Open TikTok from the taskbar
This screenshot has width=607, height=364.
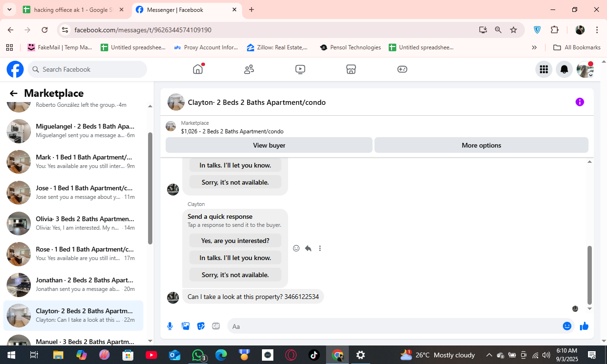(314, 355)
